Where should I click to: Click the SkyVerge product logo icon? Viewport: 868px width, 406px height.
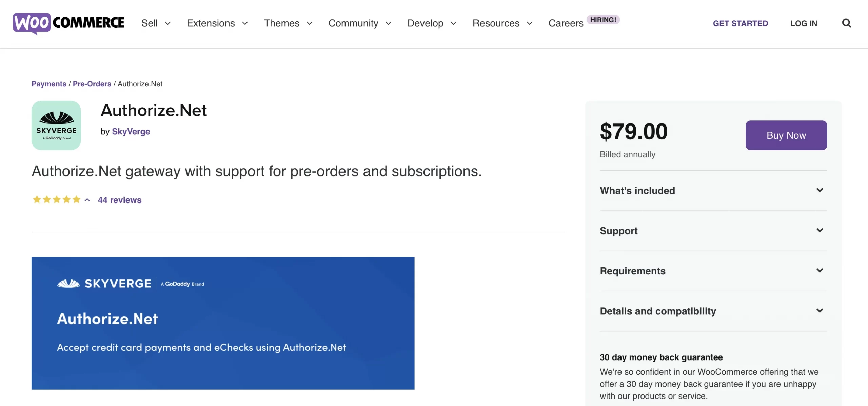[x=56, y=125]
